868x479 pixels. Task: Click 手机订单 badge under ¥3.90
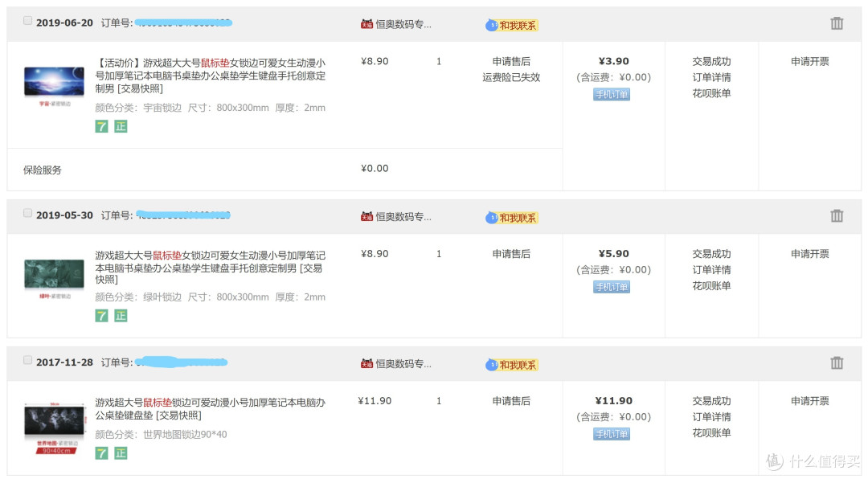click(x=612, y=94)
